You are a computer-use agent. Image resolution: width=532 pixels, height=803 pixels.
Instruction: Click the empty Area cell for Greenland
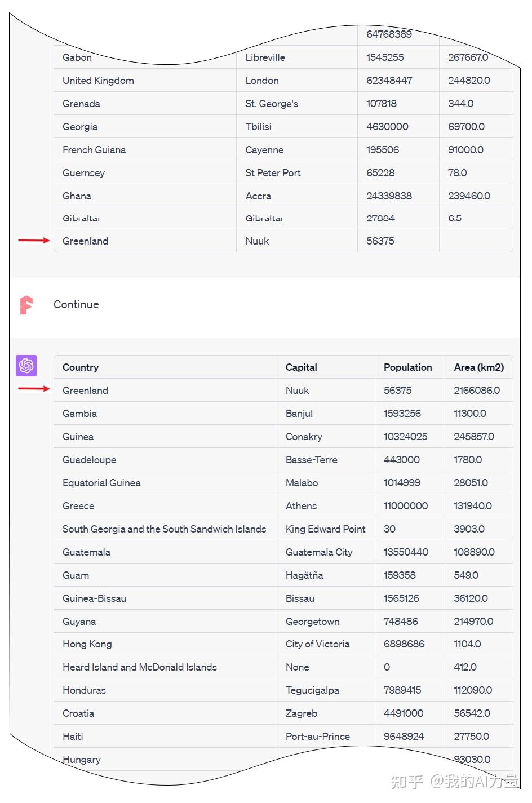[476, 241]
